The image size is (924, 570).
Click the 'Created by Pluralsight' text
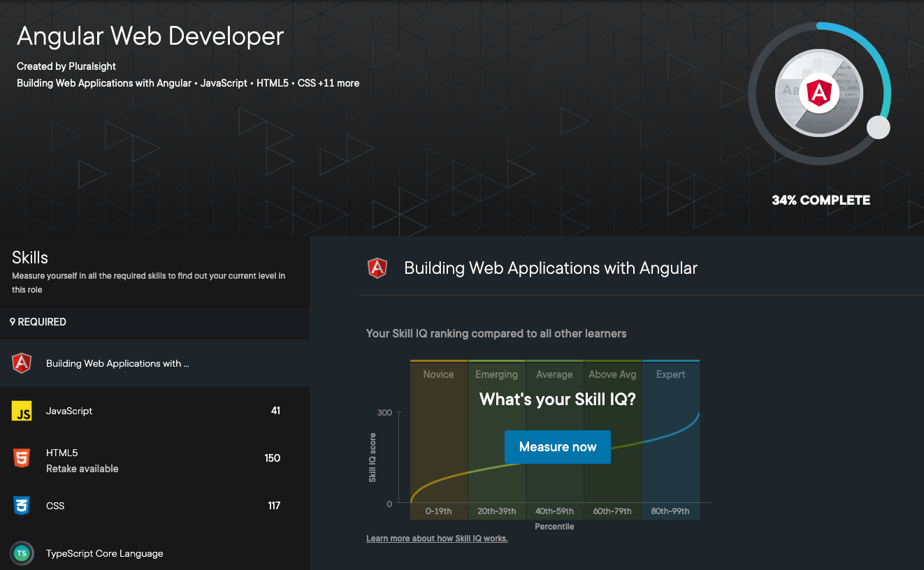click(66, 66)
